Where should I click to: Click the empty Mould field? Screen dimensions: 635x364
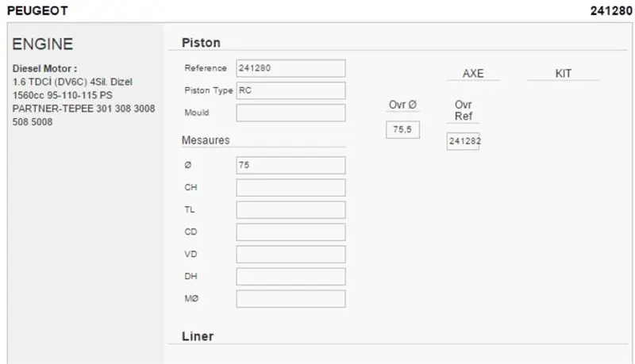[291, 113]
